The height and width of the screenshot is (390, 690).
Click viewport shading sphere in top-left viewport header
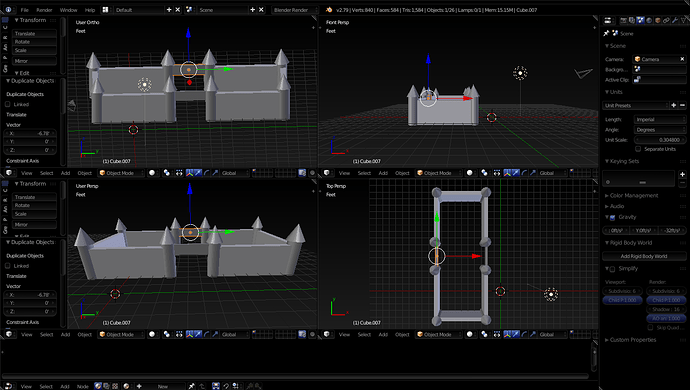coord(152,173)
